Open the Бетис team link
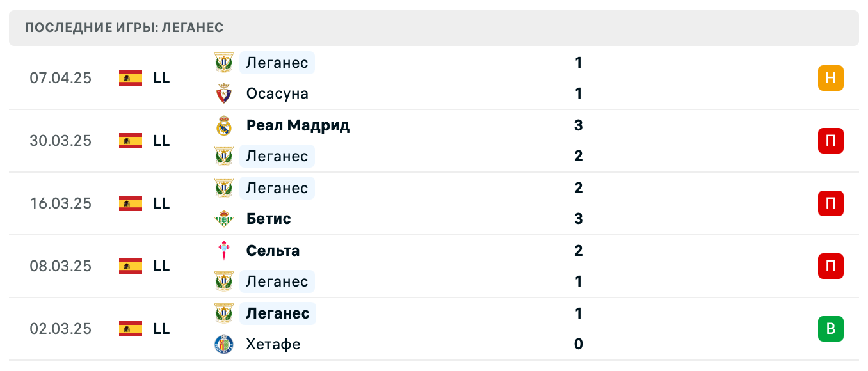Screen dimensions: 868x371 pyautogui.click(x=268, y=219)
